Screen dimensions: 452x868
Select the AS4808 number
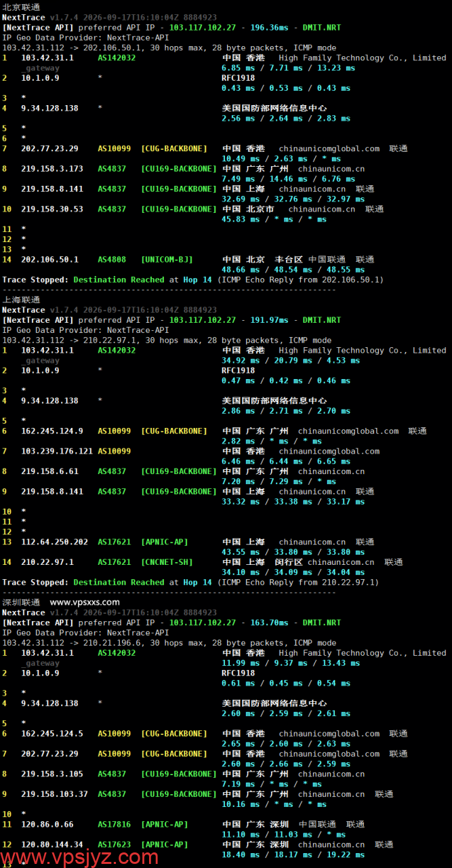coord(112,260)
